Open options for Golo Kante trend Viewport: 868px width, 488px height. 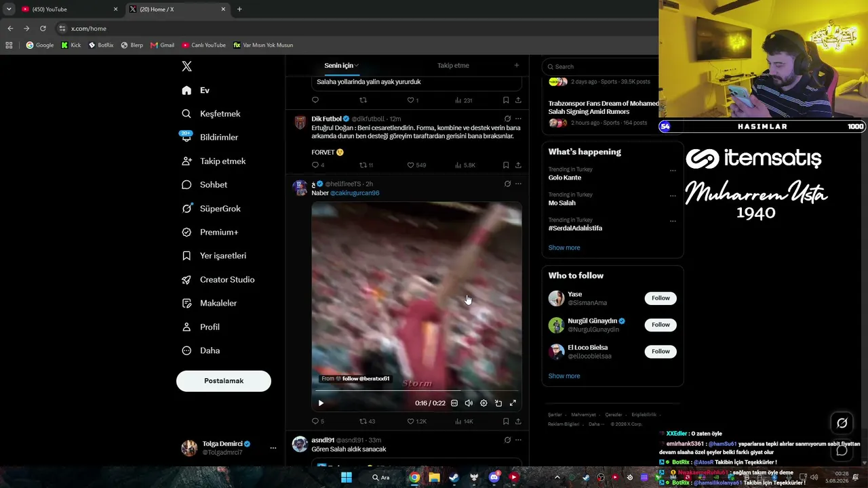coord(673,170)
